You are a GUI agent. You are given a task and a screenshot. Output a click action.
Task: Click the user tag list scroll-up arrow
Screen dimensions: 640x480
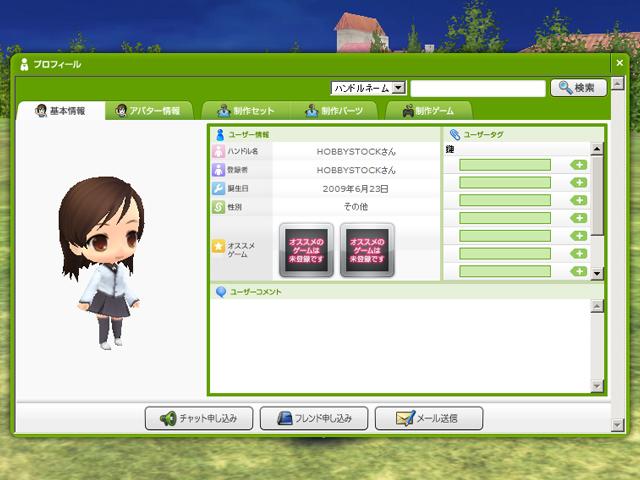[x=597, y=149]
